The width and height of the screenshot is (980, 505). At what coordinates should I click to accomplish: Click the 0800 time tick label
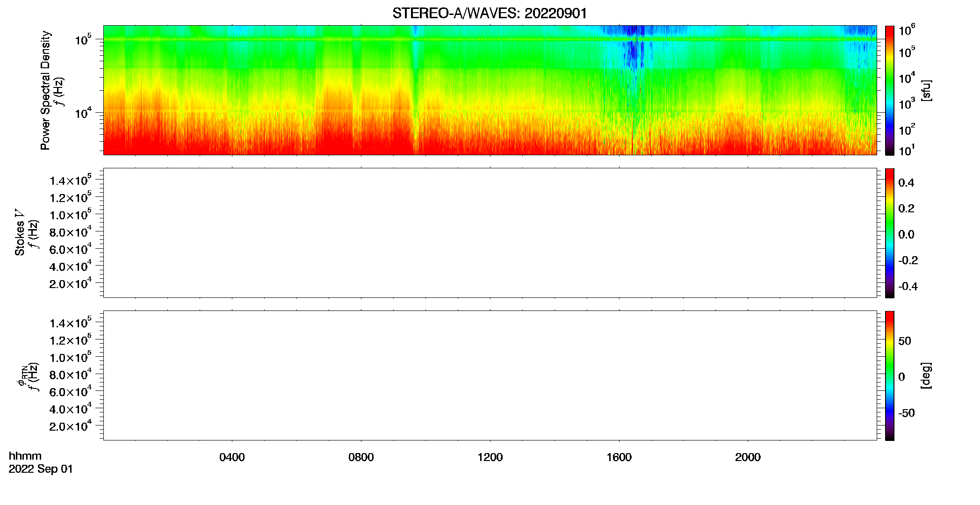point(361,457)
